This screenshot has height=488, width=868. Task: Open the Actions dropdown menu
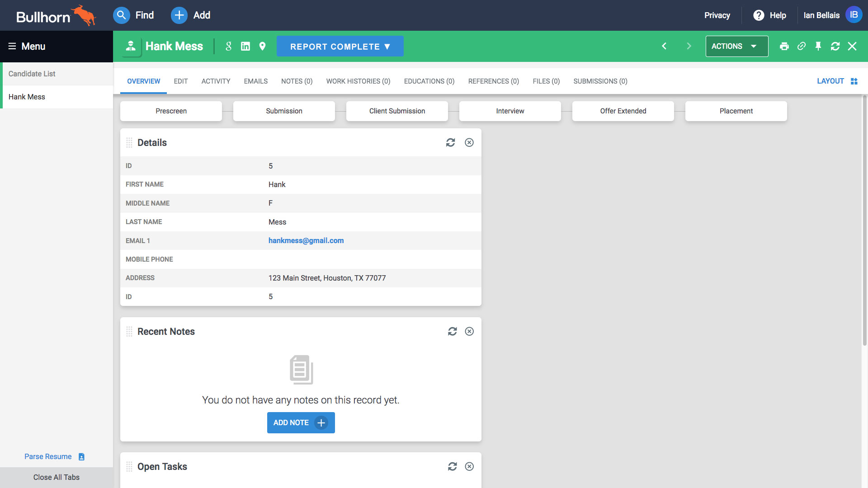(736, 46)
